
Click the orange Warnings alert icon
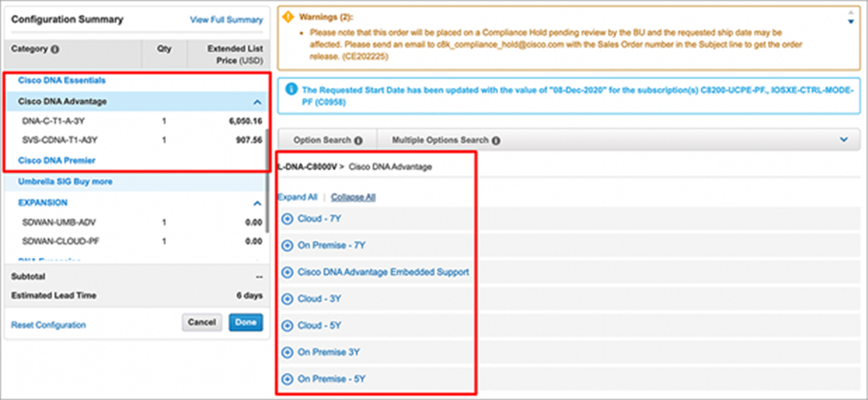[x=288, y=17]
